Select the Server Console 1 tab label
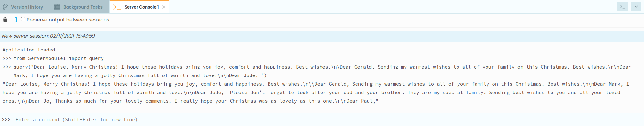The height and width of the screenshot is (126, 644). pos(142,7)
